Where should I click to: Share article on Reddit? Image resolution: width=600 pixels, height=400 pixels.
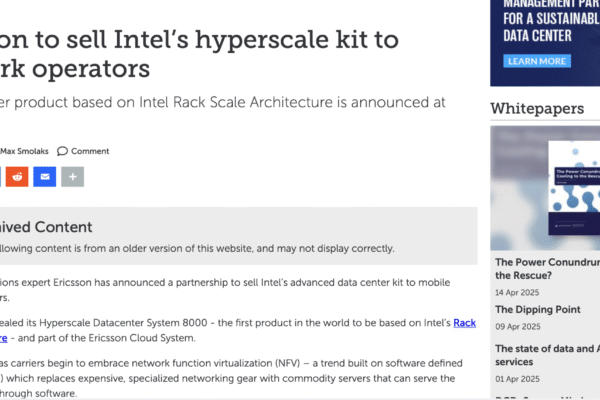17,176
